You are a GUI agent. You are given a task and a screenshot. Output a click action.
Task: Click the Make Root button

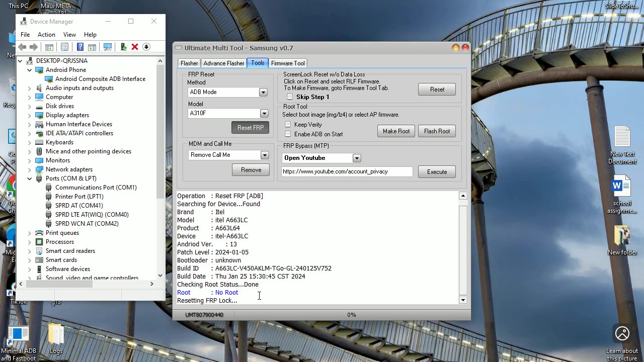pyautogui.click(x=396, y=131)
